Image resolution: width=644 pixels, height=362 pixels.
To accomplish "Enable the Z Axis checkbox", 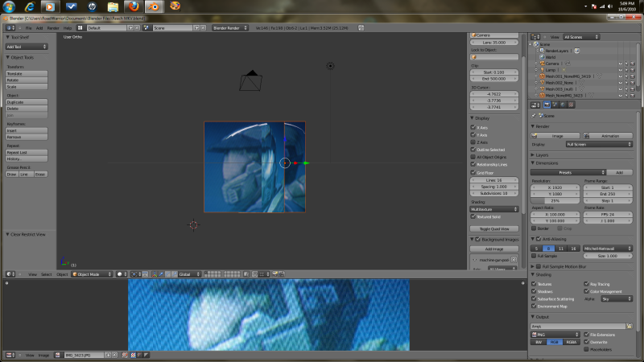I will tap(473, 142).
